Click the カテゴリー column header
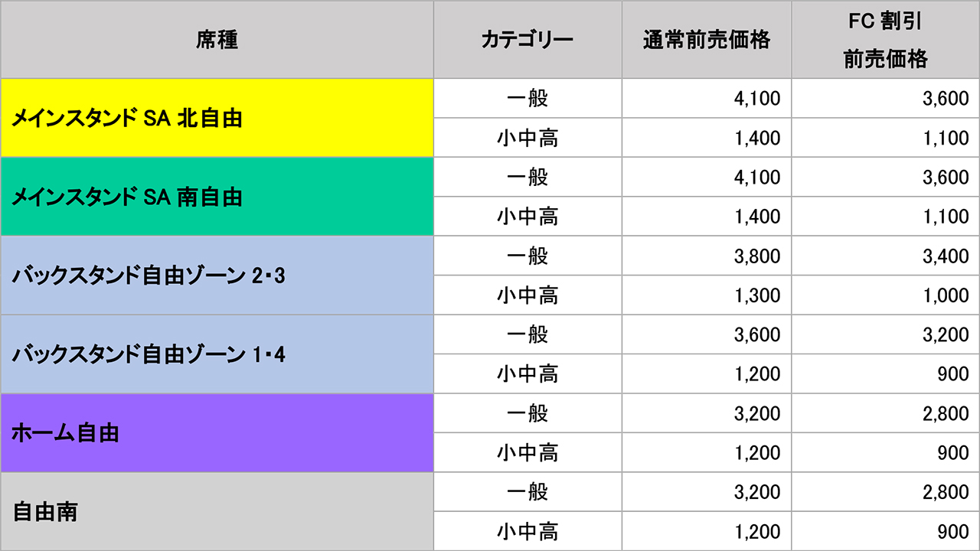 pyautogui.click(x=528, y=40)
